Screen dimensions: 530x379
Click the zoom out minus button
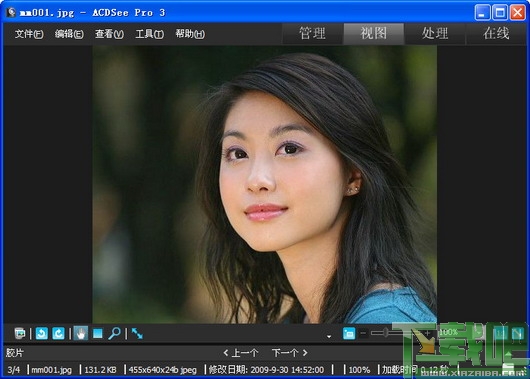tap(363, 334)
